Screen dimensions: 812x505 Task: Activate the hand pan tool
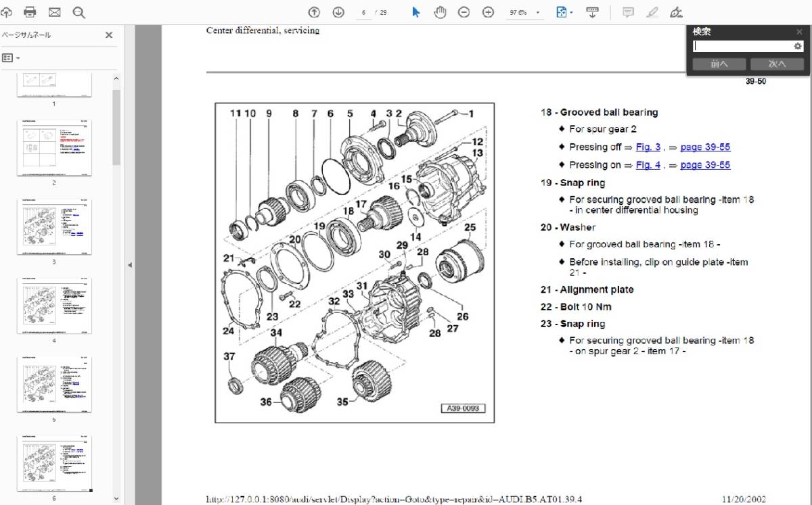coord(440,12)
